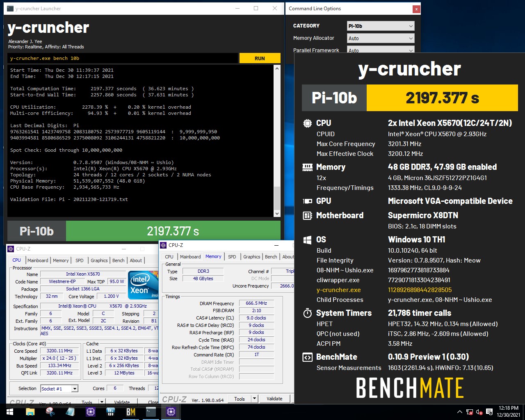525x420 pixels.
Task: Open Mainboard tab in right CPU-Z window
Action: click(190, 257)
